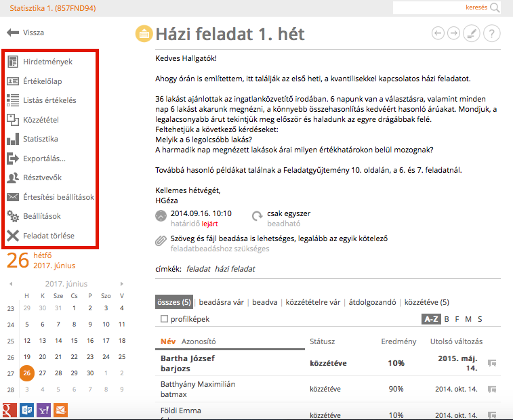Viewport: 513px width, 420px height.
Task: Click the Outlook icon in bottom bar
Action: click(26, 411)
